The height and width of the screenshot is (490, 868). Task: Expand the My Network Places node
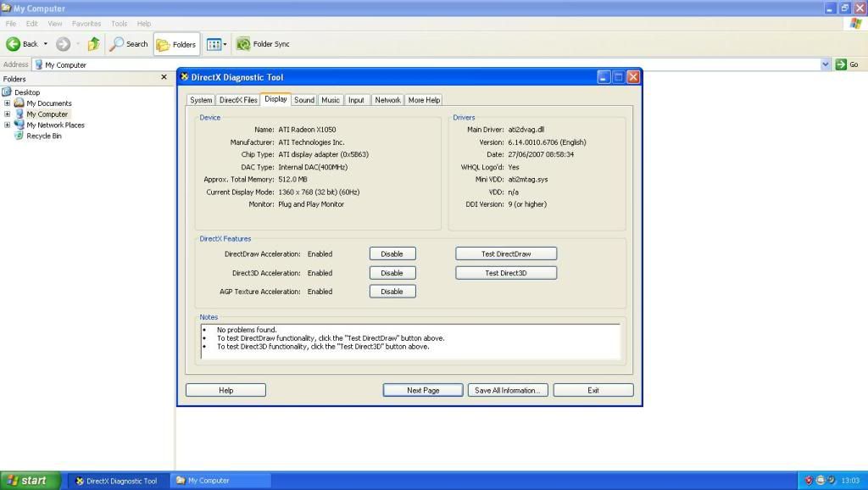pyautogui.click(x=7, y=125)
